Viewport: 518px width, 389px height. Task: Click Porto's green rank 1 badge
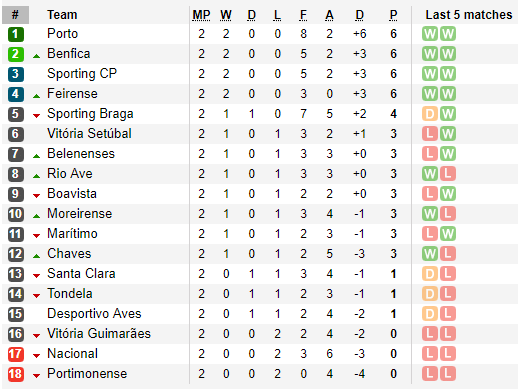click(16, 34)
